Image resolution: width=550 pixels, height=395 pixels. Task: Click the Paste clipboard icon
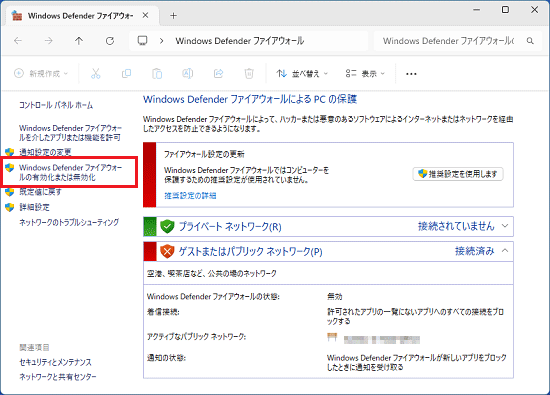[x=157, y=73]
